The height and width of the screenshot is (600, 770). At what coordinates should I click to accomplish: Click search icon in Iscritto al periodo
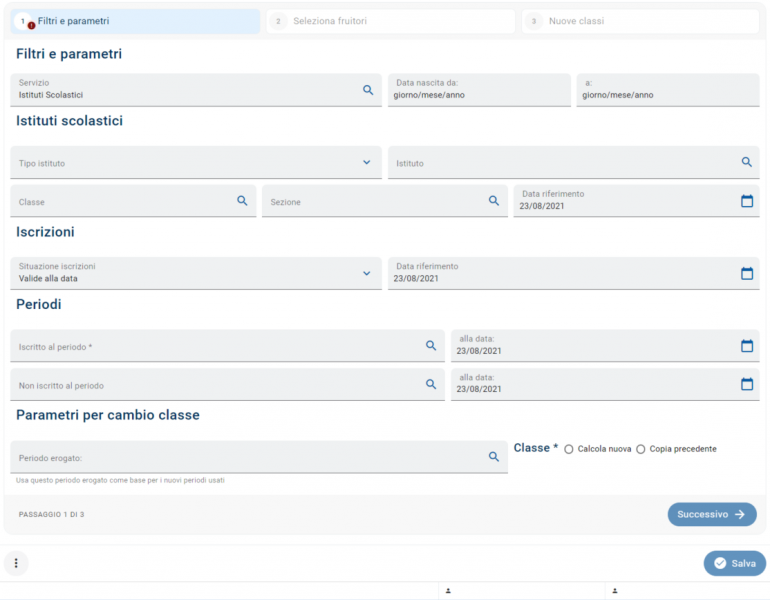[431, 345]
